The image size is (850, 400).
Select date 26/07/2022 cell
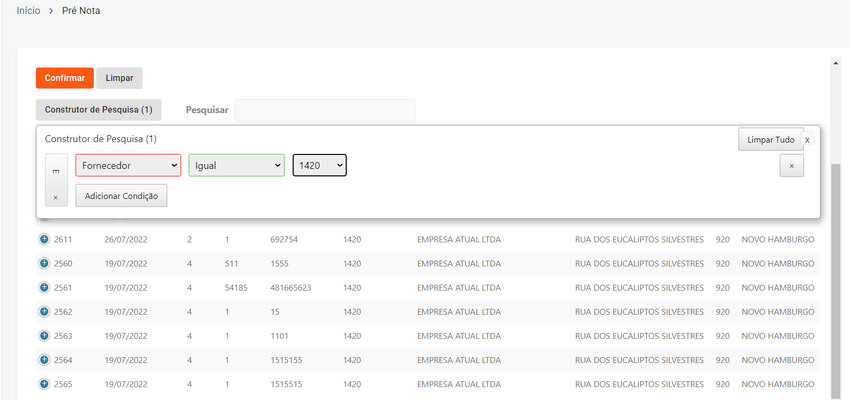point(126,240)
